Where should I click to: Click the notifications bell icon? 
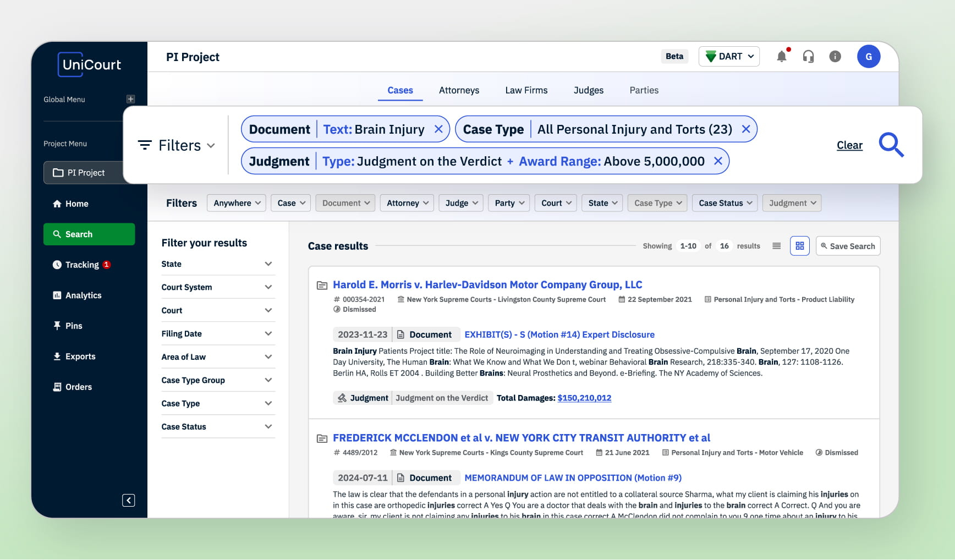pyautogui.click(x=781, y=57)
